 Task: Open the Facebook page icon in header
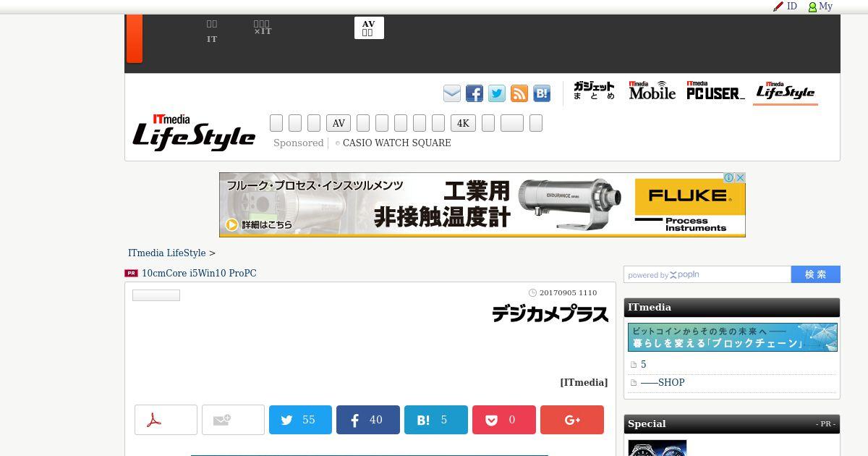coord(475,93)
